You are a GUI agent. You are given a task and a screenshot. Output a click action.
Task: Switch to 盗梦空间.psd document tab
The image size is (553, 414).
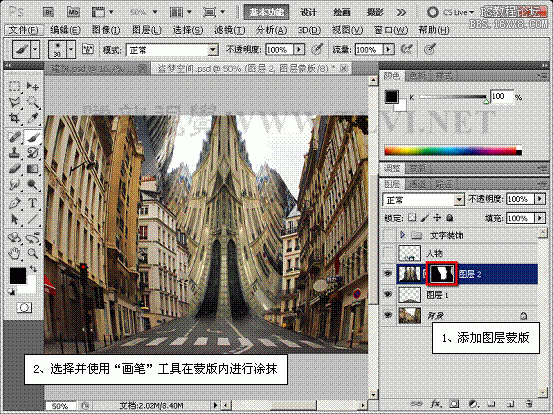[250, 68]
